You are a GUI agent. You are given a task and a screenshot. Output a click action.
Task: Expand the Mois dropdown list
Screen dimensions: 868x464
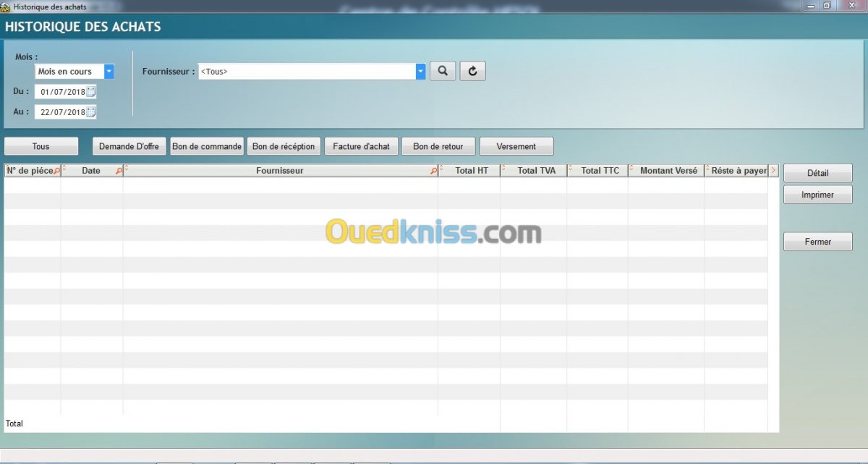tap(109, 72)
